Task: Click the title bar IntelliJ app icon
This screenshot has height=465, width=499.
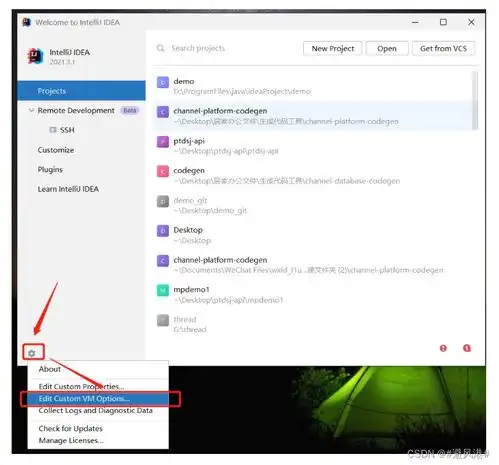Action: pos(27,22)
